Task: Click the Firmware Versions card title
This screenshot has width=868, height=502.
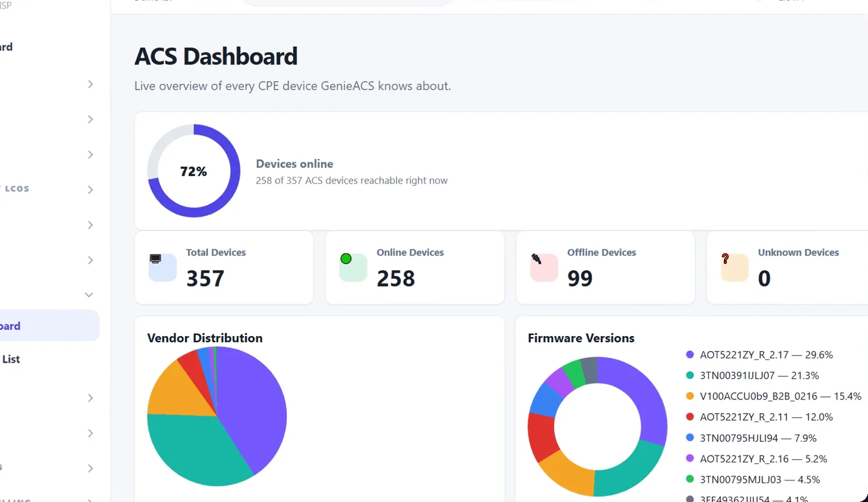Action: [581, 338]
